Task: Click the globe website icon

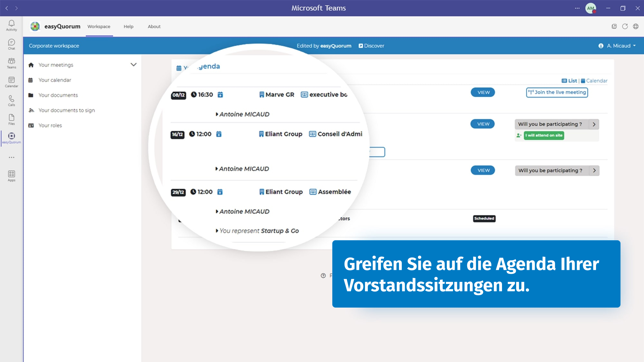Action: pos(636,26)
